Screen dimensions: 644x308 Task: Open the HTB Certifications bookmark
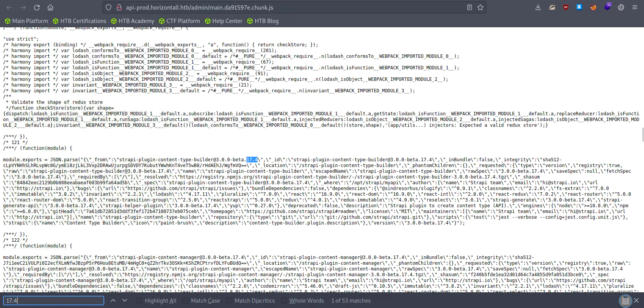[x=79, y=21]
